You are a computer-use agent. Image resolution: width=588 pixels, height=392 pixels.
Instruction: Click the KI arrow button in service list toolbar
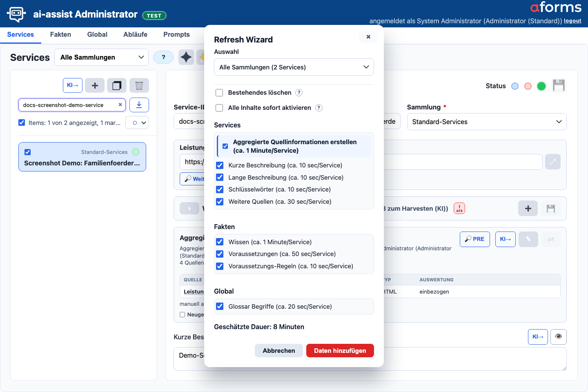click(x=73, y=85)
